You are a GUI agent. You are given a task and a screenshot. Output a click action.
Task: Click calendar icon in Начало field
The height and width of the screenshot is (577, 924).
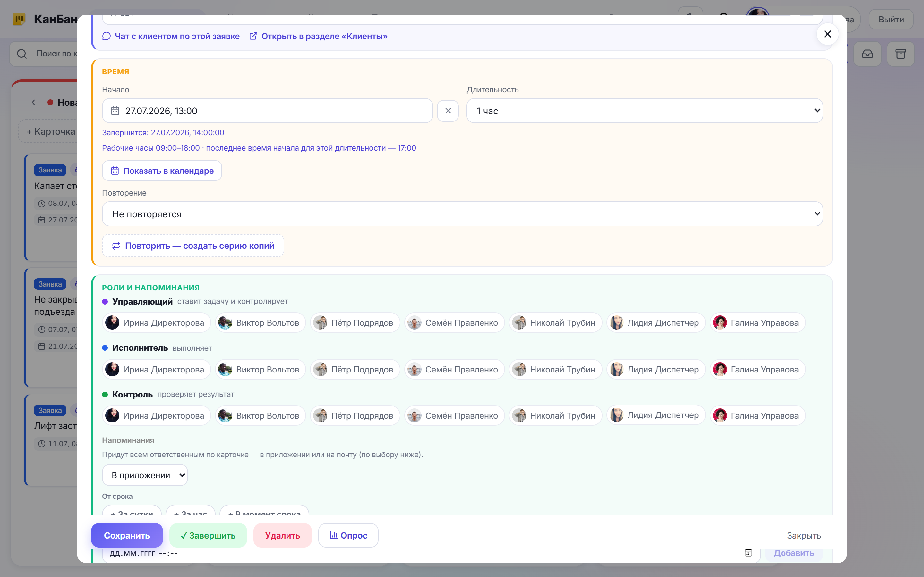(115, 111)
